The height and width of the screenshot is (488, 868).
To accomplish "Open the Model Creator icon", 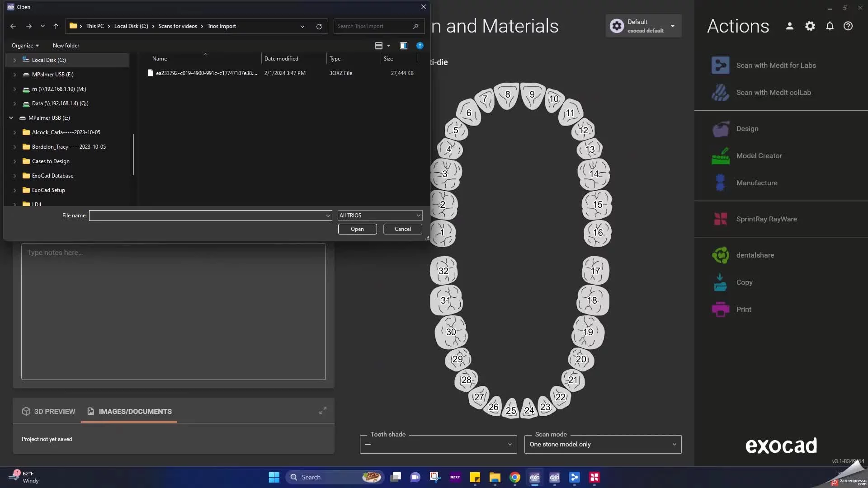I will click(x=720, y=156).
